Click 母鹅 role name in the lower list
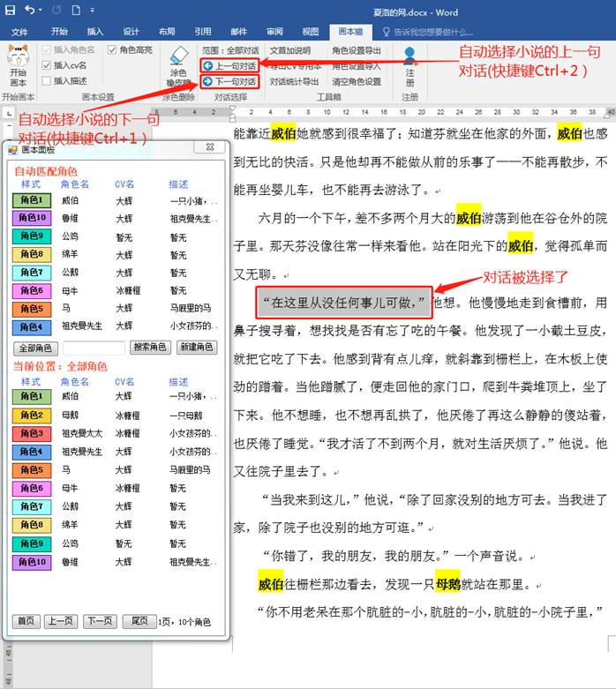616x689 pixels. coord(70,415)
